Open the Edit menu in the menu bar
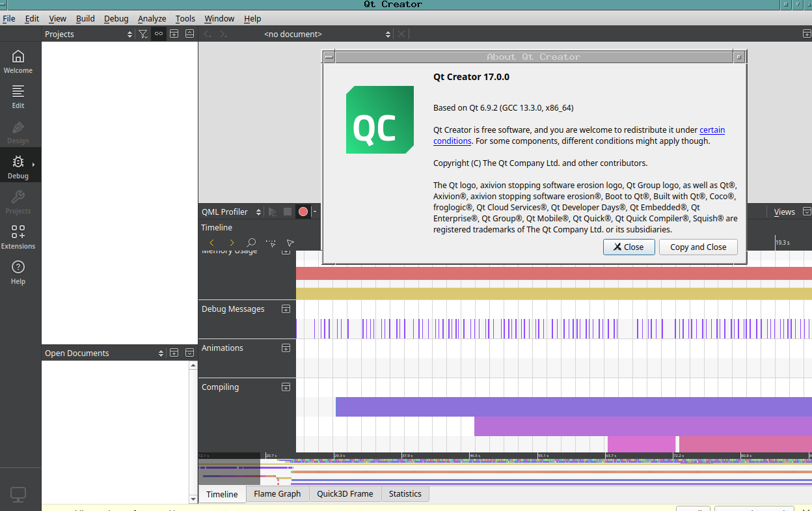The height and width of the screenshot is (511, 812). pyautogui.click(x=32, y=18)
